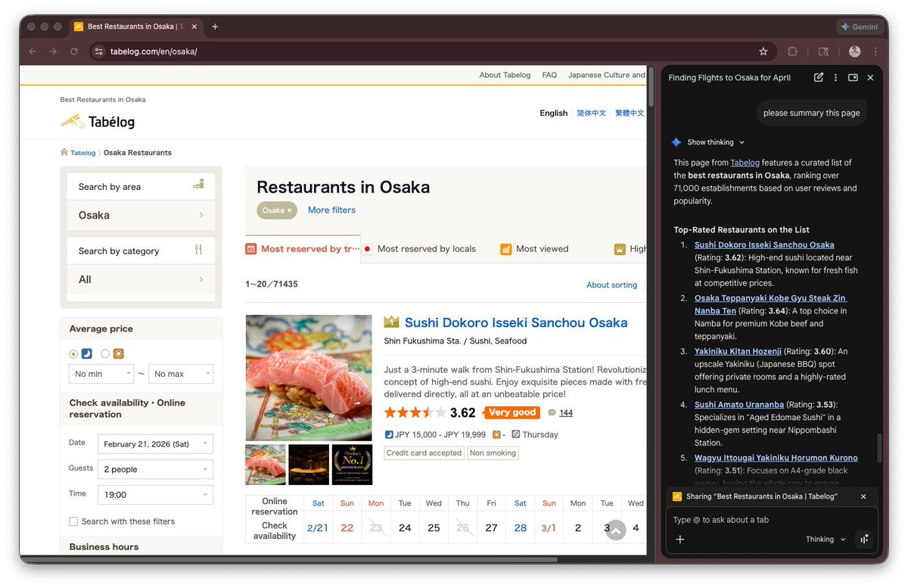The height and width of the screenshot is (588, 908).
Task: Open the Thinking model dropdown
Action: 826,540
